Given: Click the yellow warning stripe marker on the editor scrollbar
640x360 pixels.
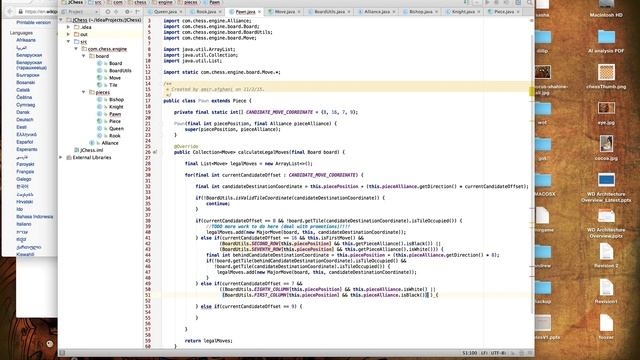Looking at the screenshot, I should coord(532,91).
